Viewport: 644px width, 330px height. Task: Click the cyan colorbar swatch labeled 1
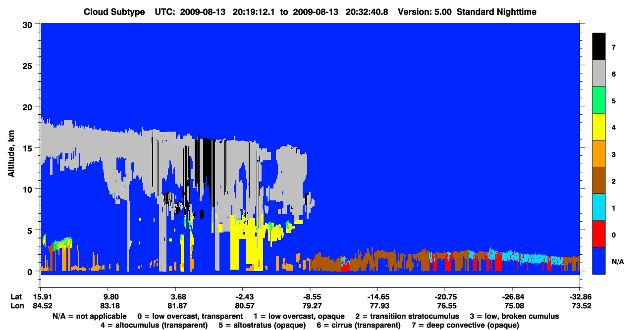pyautogui.click(x=599, y=207)
